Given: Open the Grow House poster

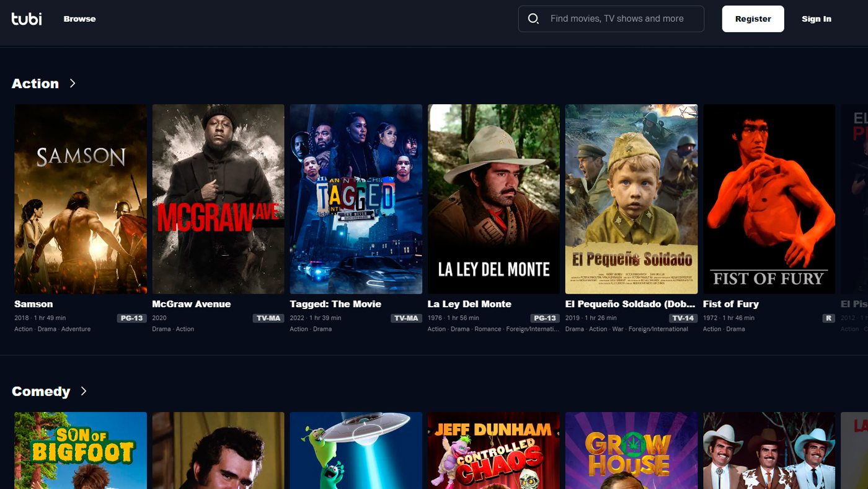Looking at the screenshot, I should 631,451.
